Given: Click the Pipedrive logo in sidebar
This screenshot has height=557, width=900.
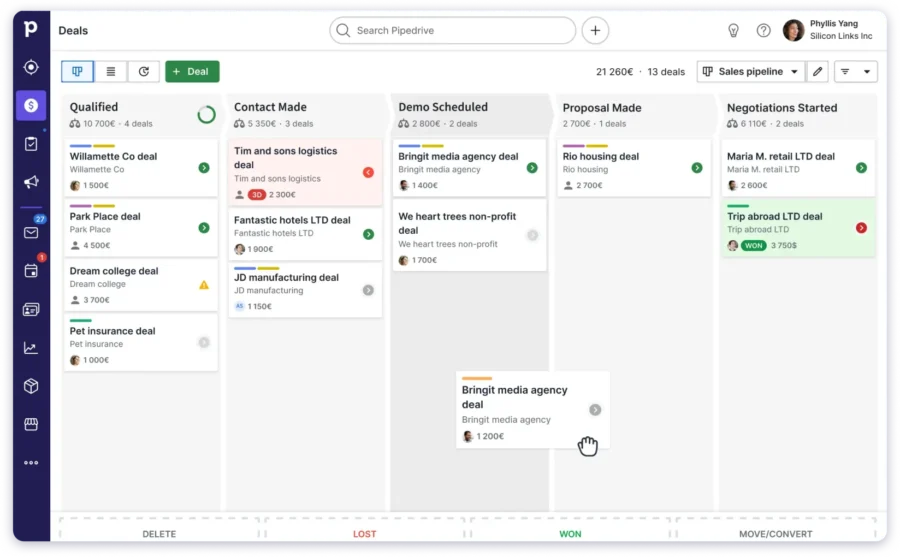Looking at the screenshot, I should [x=30, y=28].
